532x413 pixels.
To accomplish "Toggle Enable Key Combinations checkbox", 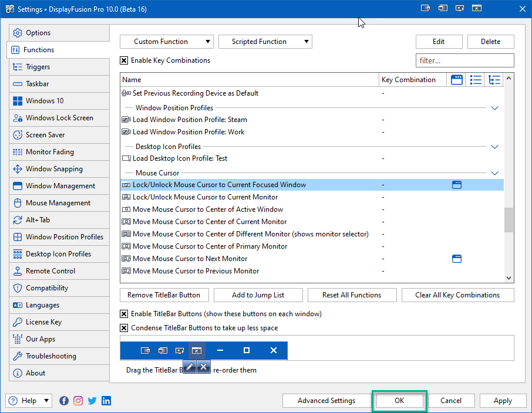I will click(124, 60).
